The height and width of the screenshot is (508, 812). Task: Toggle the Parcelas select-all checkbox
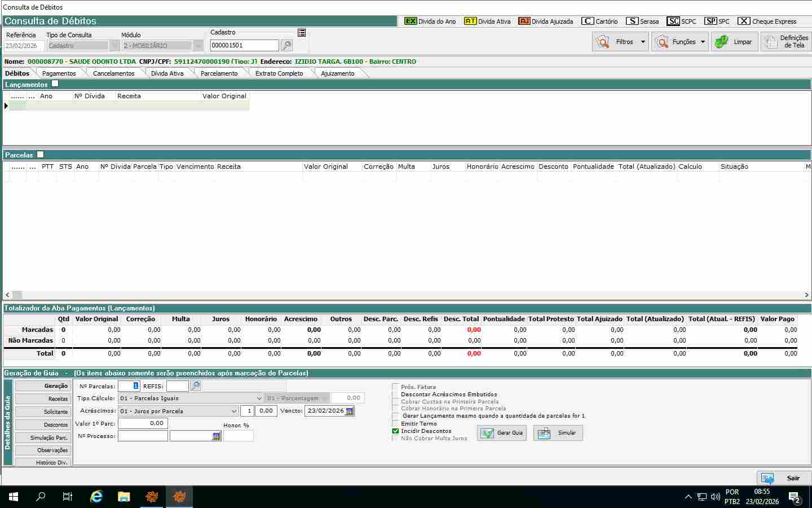(x=40, y=154)
